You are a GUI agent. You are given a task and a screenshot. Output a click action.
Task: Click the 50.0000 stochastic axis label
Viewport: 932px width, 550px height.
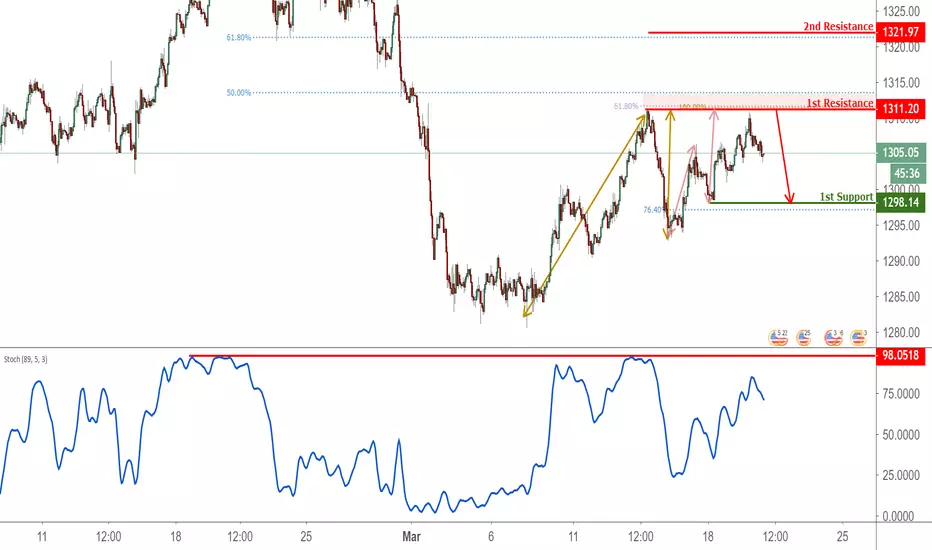tap(900, 435)
